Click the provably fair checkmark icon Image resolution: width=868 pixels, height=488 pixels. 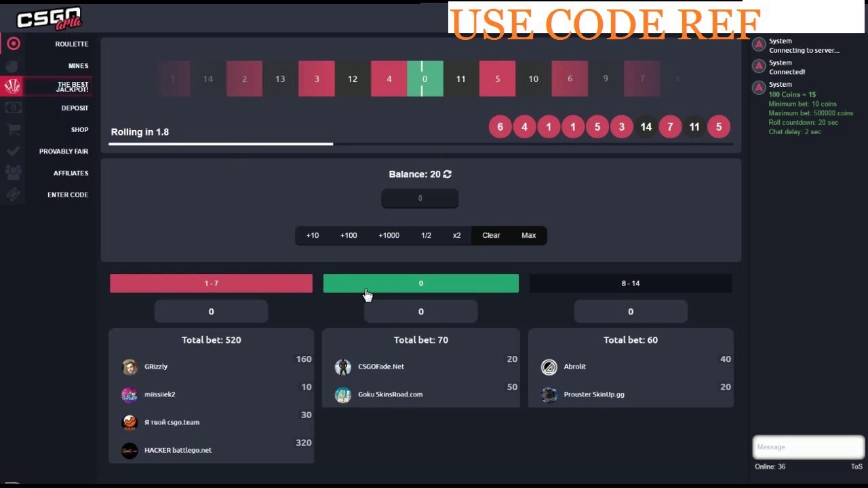coord(13,151)
